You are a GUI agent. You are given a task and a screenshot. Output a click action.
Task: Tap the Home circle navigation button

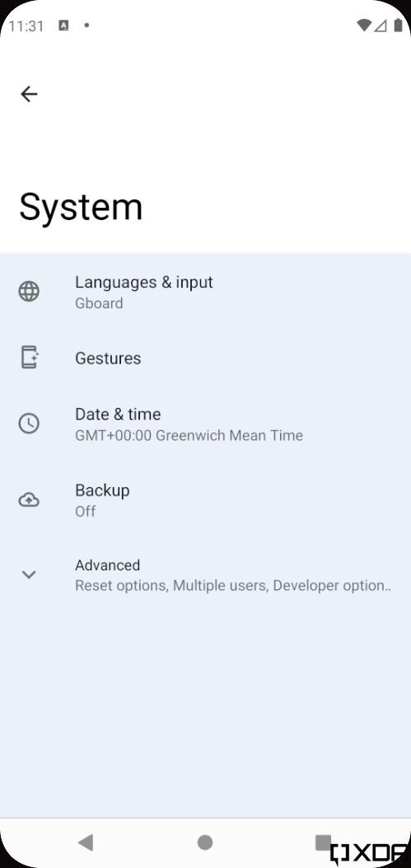(205, 842)
